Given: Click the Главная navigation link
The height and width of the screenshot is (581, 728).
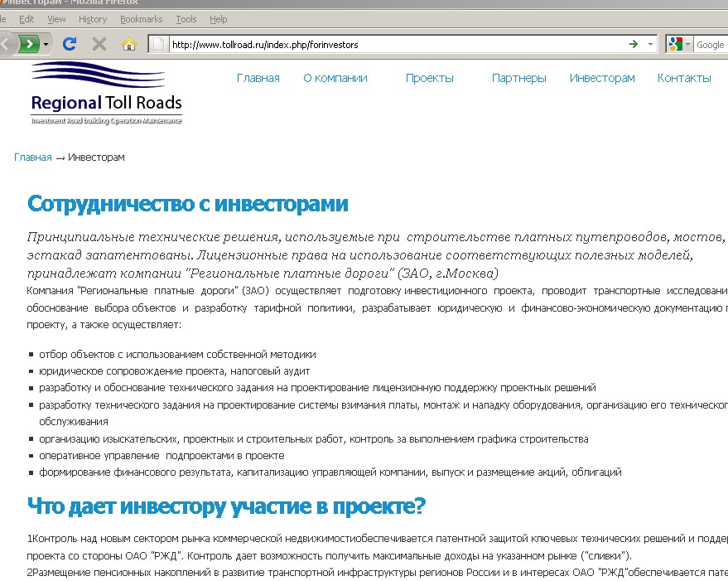Looking at the screenshot, I should click(258, 78).
